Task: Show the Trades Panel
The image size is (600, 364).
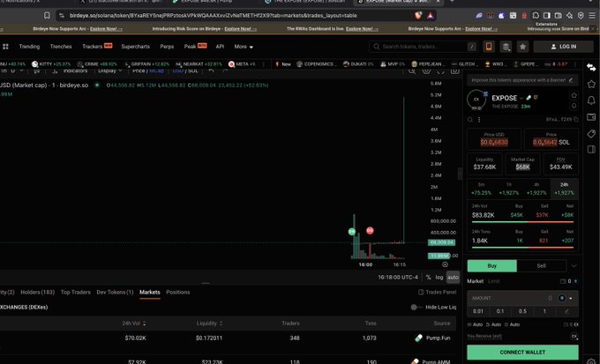Action: tap(437, 292)
